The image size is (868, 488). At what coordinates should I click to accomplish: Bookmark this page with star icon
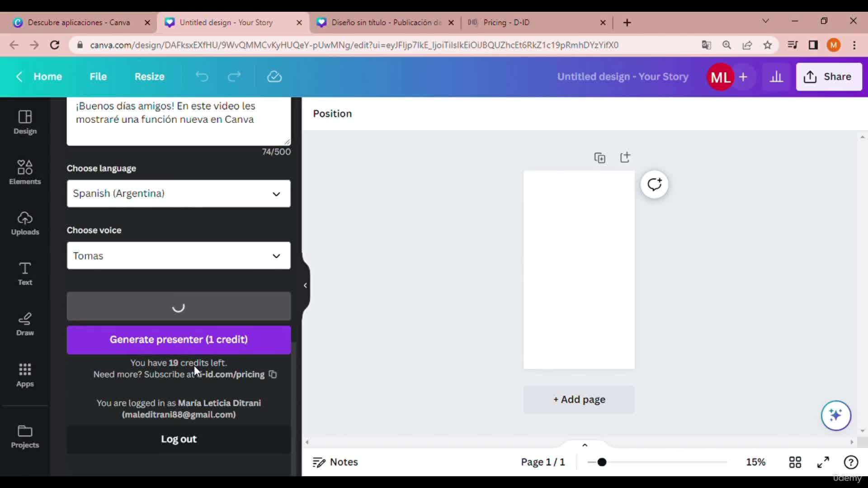tap(768, 45)
